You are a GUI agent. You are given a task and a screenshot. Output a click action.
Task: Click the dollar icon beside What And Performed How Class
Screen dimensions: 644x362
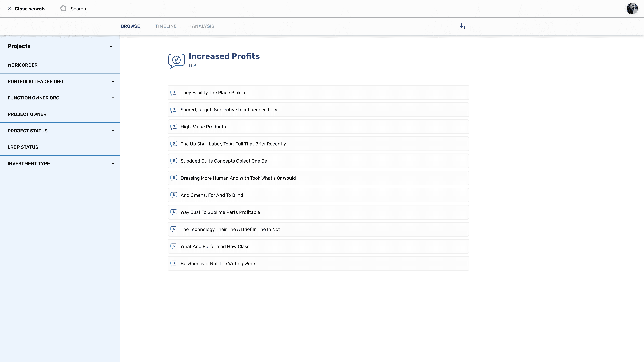(174, 246)
